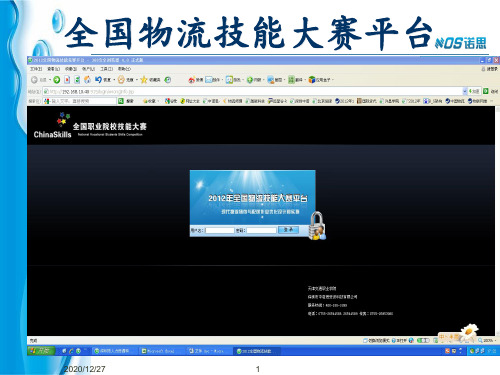Open the browsing history clock icon
The width and height of the screenshot is (500, 375).
(x=168, y=80)
